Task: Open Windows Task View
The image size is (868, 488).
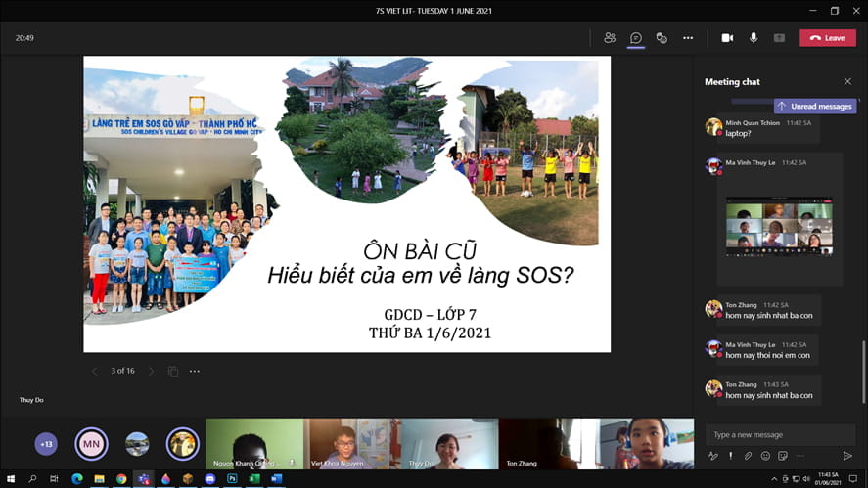Action: [x=54, y=478]
